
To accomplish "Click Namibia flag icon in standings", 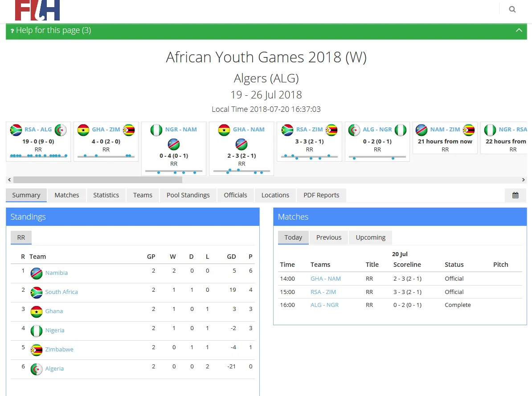I will tap(37, 273).
